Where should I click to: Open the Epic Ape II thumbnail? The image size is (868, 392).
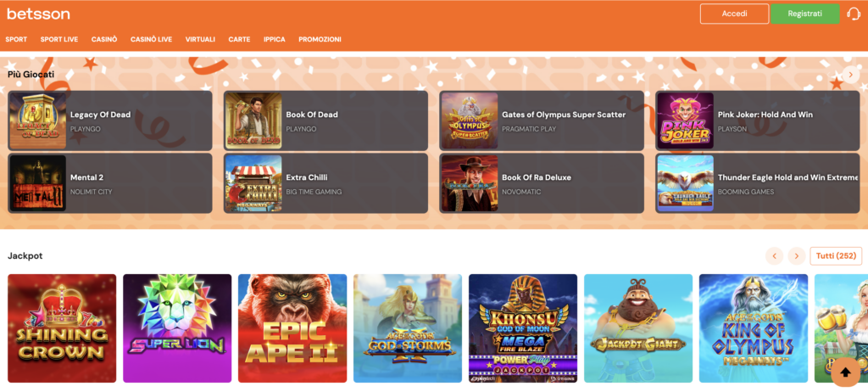[292, 328]
